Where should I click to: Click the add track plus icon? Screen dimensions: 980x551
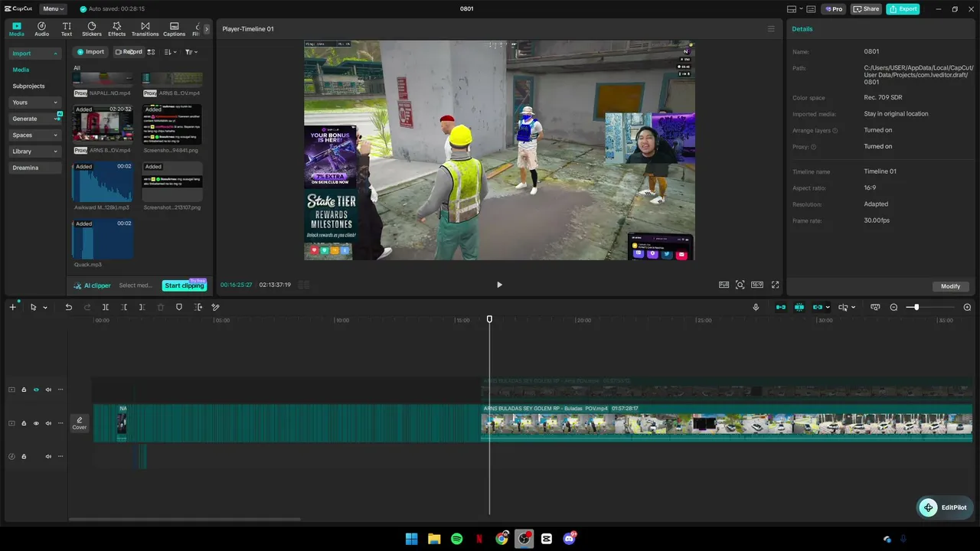pos(12,307)
